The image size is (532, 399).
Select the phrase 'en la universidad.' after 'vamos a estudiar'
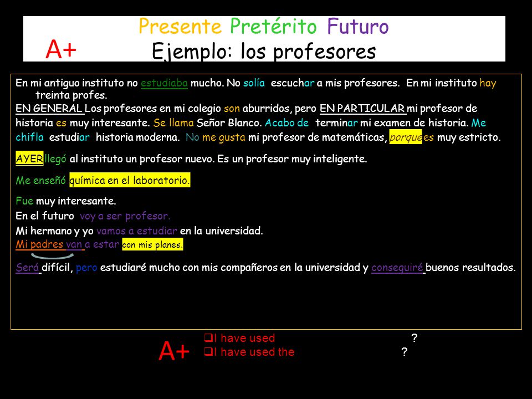point(222,231)
